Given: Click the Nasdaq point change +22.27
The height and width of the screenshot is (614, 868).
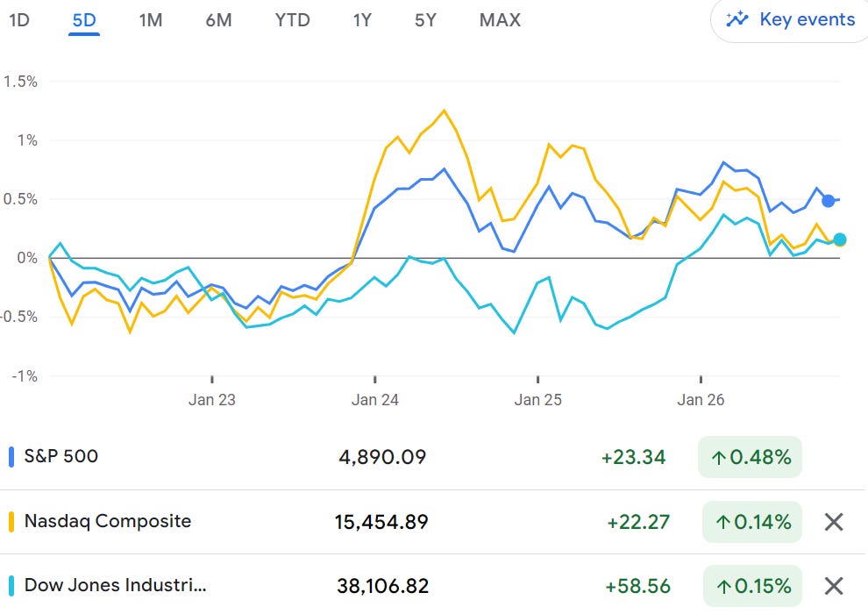Looking at the screenshot, I should tap(638, 522).
